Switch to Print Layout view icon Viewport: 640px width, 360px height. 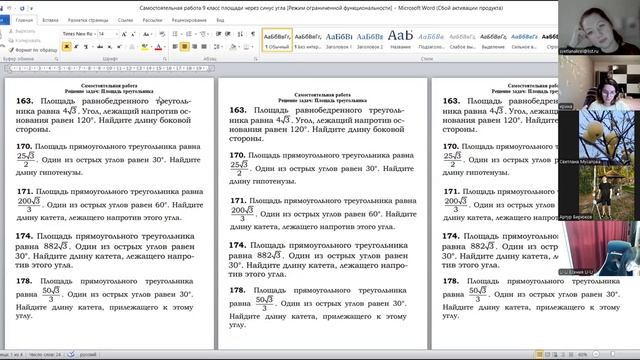tap(539, 354)
